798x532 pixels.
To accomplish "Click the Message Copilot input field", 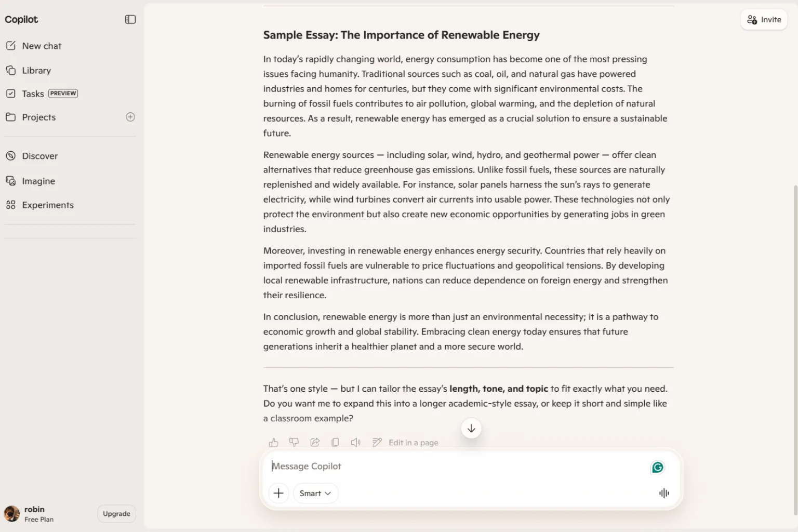I will [x=457, y=466].
